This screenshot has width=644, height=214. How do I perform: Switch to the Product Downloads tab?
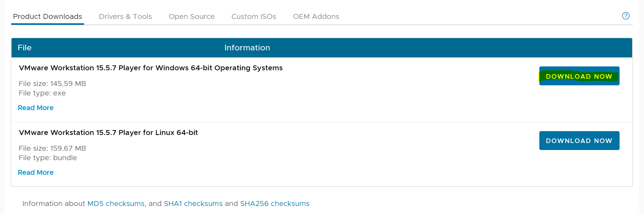[x=47, y=16]
